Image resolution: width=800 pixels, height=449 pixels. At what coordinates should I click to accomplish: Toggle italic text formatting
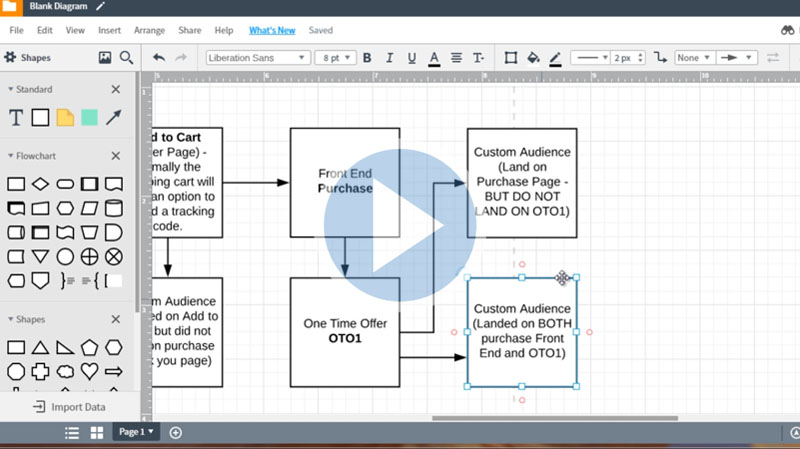[x=389, y=58]
